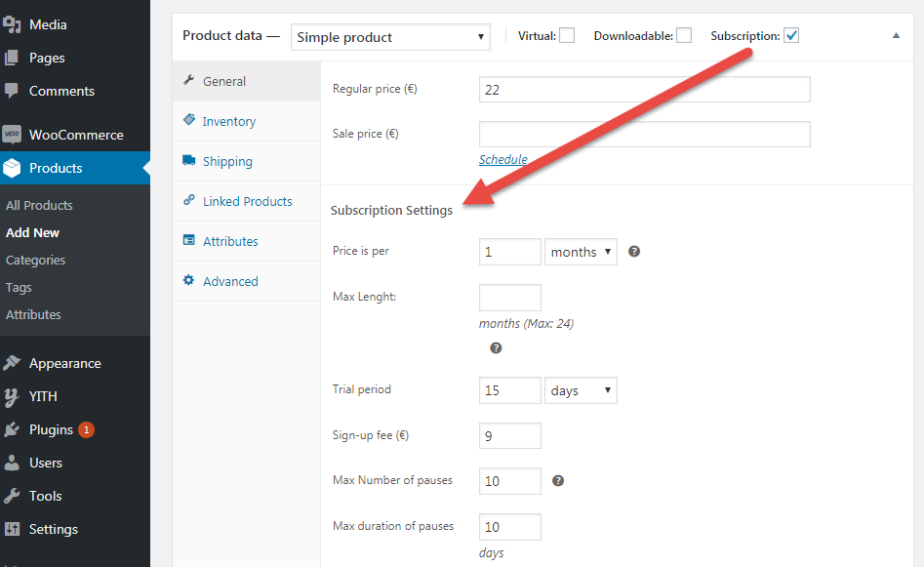This screenshot has width=924, height=567.
Task: Collapse the Product data panel arrow
Action: pyautogui.click(x=896, y=35)
